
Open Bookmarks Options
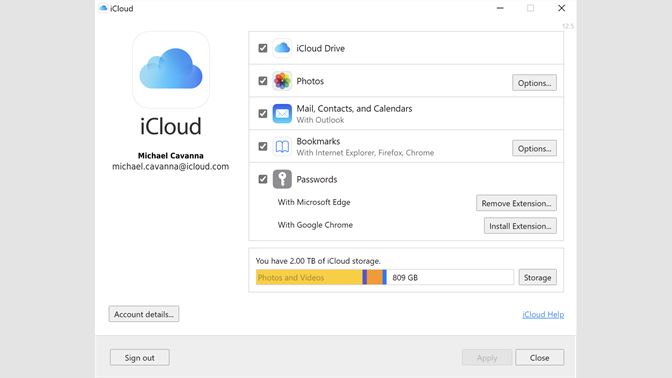pyautogui.click(x=534, y=148)
